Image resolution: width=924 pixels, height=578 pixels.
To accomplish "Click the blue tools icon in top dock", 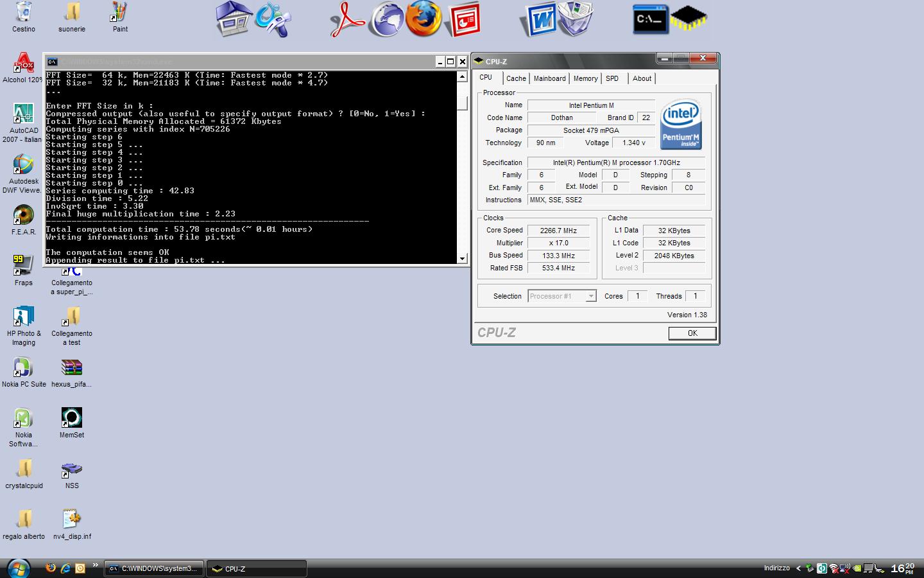I will pyautogui.click(x=273, y=19).
